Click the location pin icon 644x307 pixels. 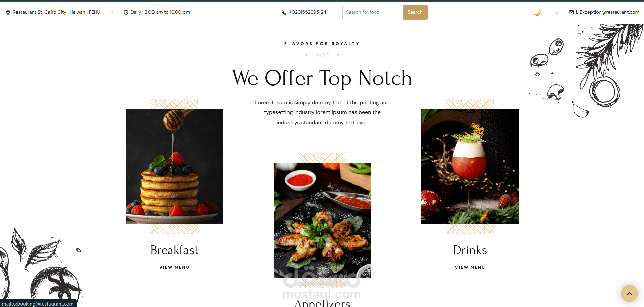[8, 12]
